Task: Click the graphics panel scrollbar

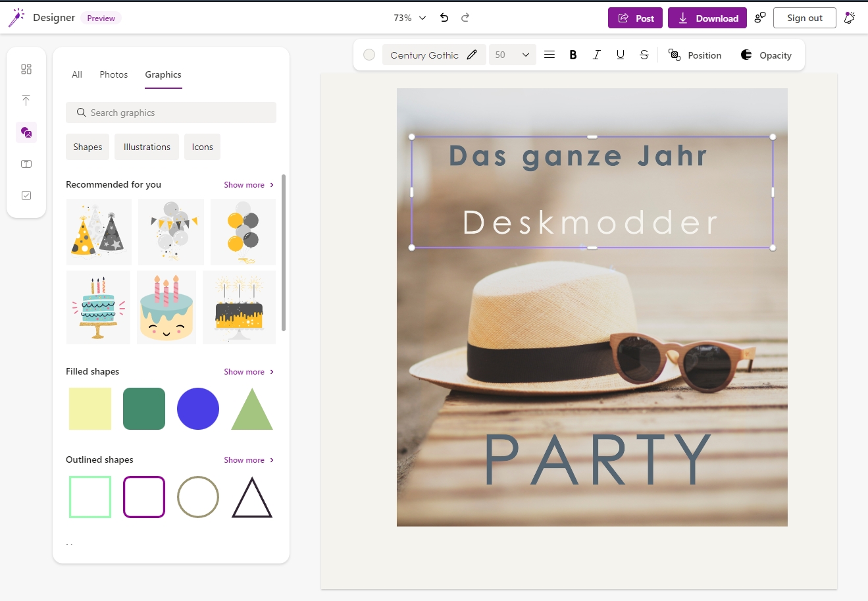Action: [x=284, y=253]
